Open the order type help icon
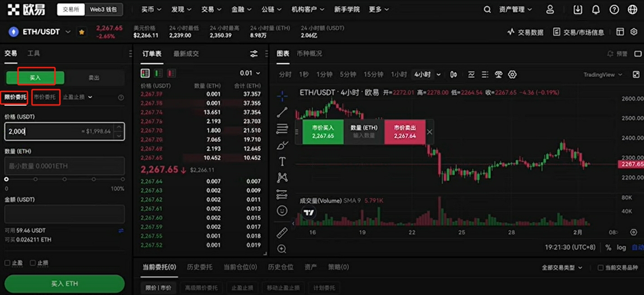The image size is (644, 295). coord(121,97)
